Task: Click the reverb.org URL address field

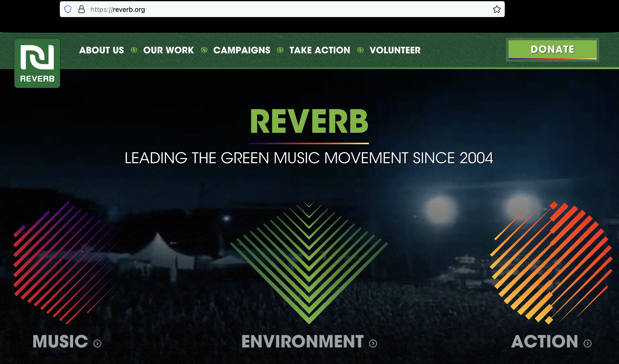Action: click(x=282, y=9)
